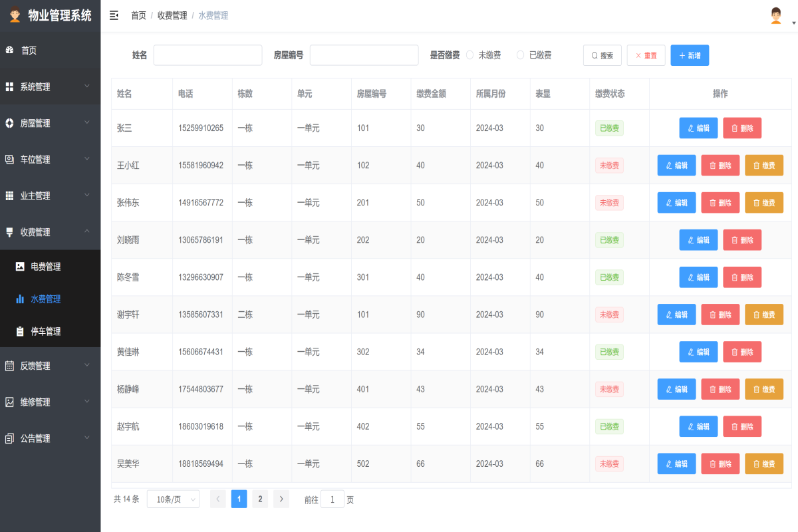Viewport: 798px width, 532px height.
Task: Open the 10条/页 page size dropdown
Action: coord(173,499)
